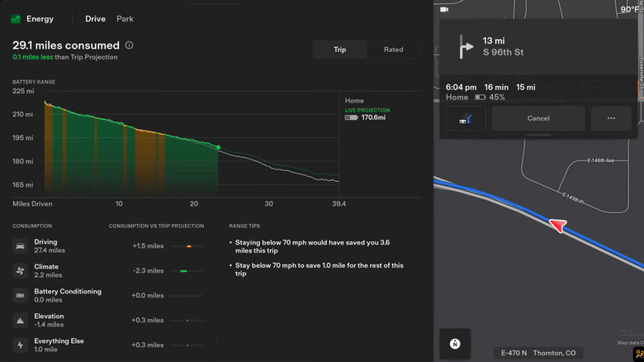
Task: Tap the right-turn direction arrow
Action: pyautogui.click(x=463, y=45)
